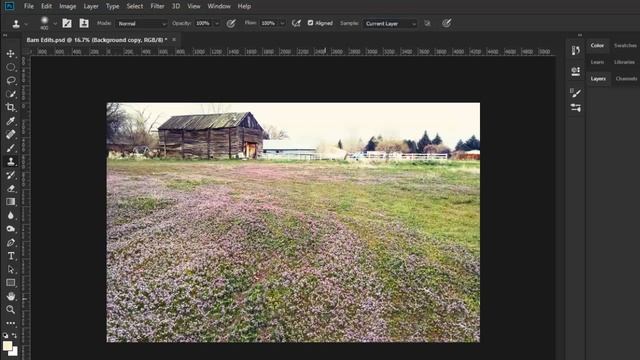Open the Properties panel icon

click(x=576, y=71)
